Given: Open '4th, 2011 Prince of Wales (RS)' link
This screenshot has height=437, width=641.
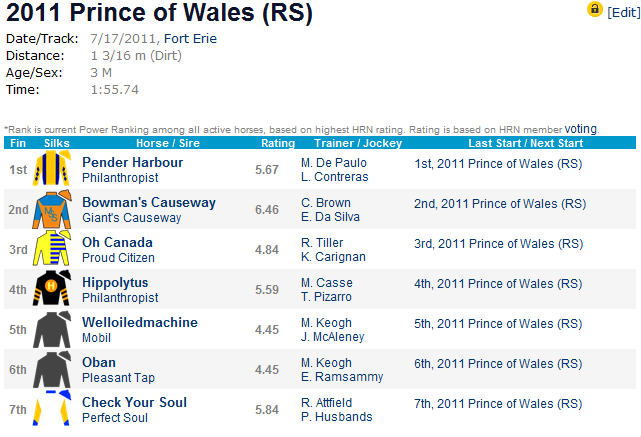Looking at the screenshot, I should point(498,284).
